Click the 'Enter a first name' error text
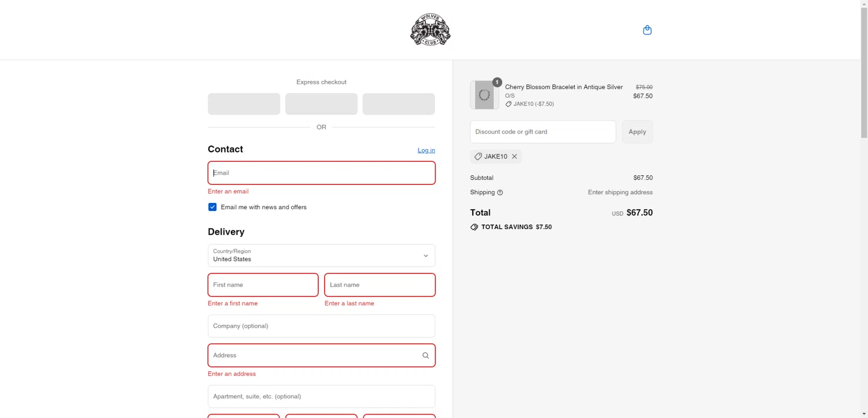This screenshot has height=418, width=868. [233, 304]
